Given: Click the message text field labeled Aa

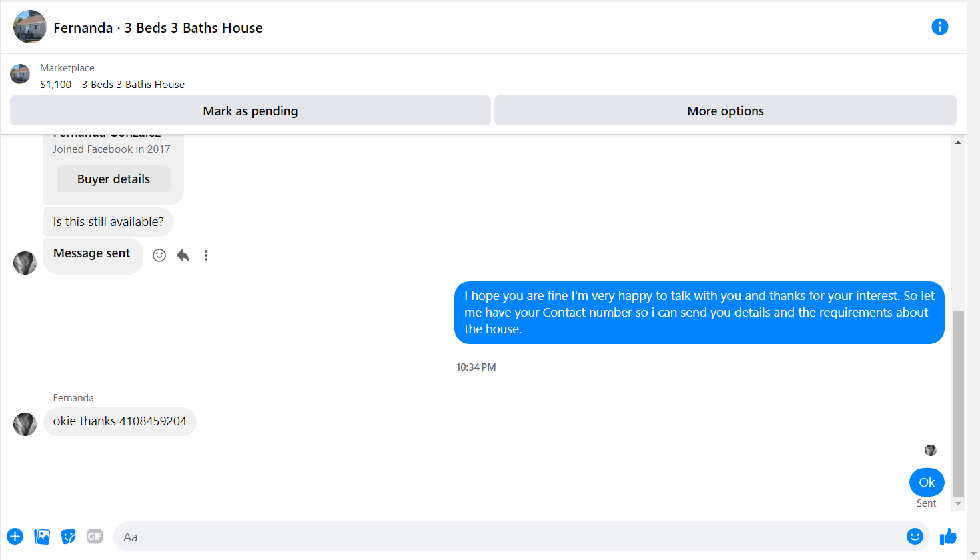Looking at the screenshot, I should click(510, 537).
